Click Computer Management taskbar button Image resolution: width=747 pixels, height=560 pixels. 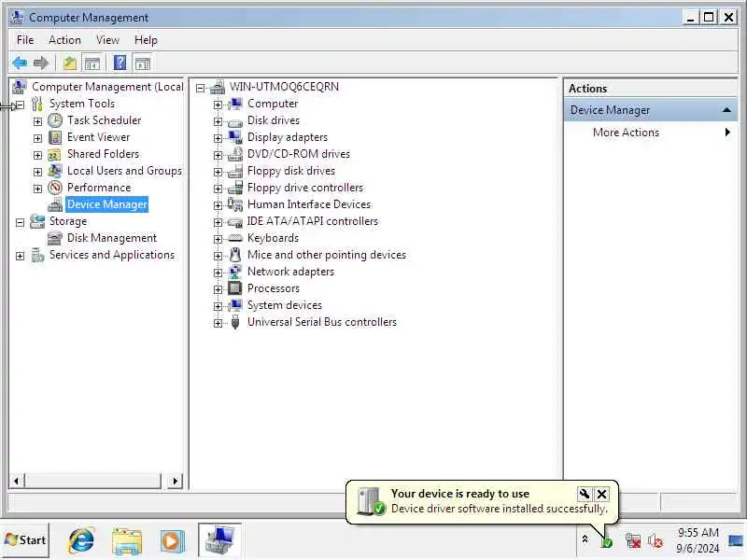[219, 540]
